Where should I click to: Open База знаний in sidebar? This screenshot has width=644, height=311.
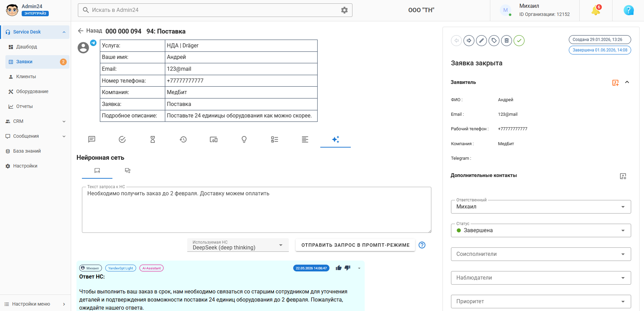coord(35,151)
